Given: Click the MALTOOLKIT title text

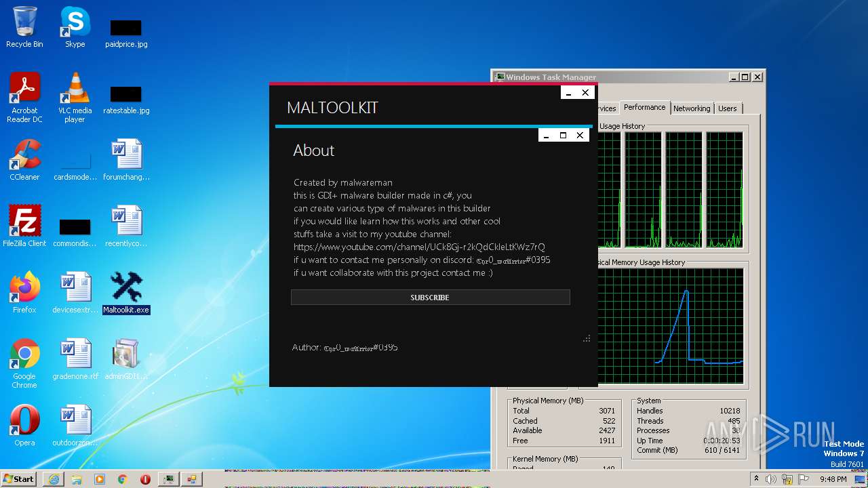Looking at the screenshot, I should pyautogui.click(x=332, y=108).
